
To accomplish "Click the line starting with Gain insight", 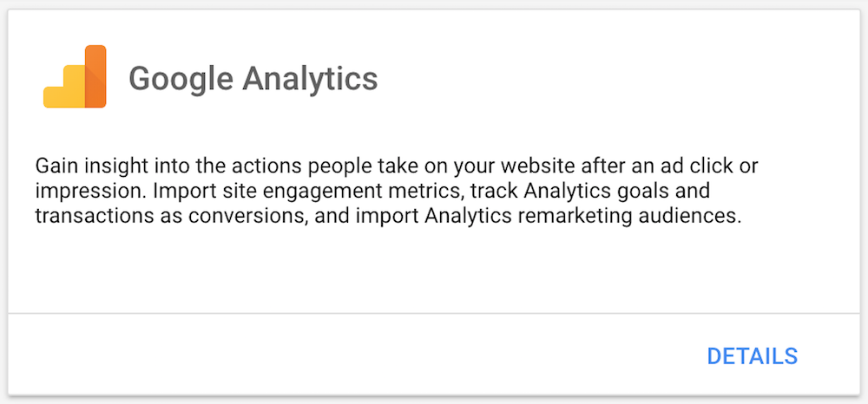I will (390, 165).
